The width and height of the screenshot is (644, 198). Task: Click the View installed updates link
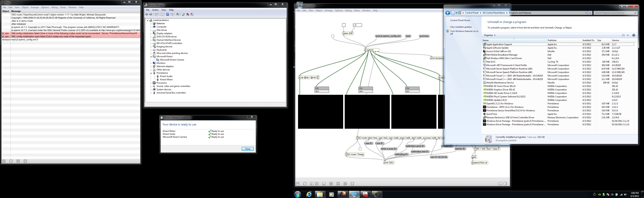click(x=461, y=27)
